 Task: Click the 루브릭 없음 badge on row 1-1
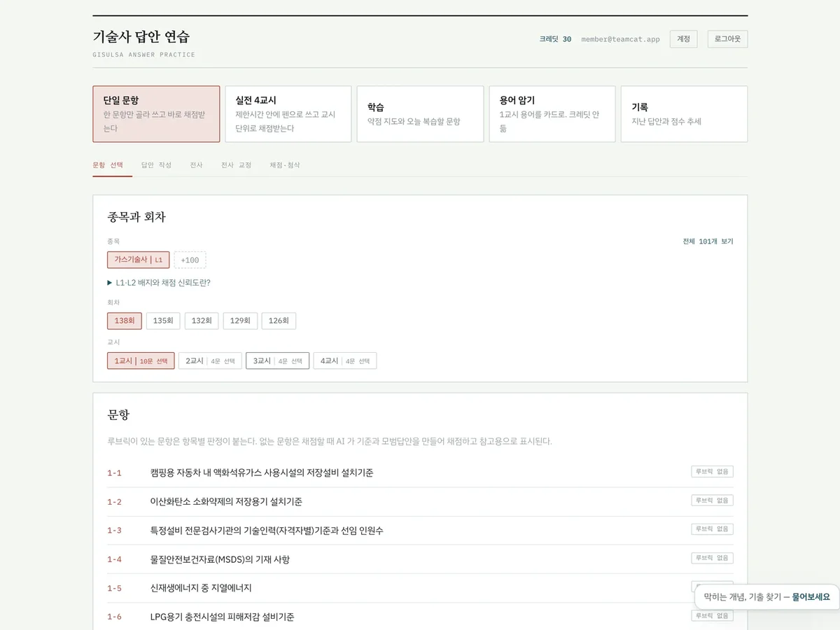[713, 472]
